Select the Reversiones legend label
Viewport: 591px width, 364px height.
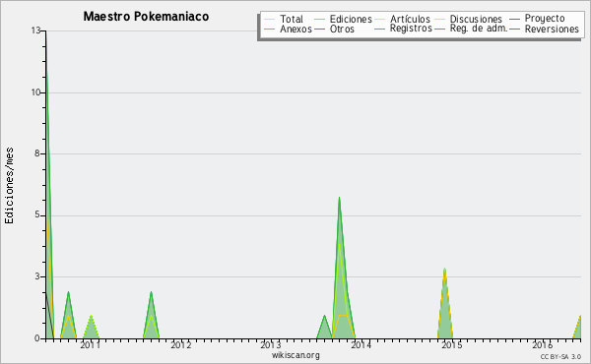coord(552,29)
